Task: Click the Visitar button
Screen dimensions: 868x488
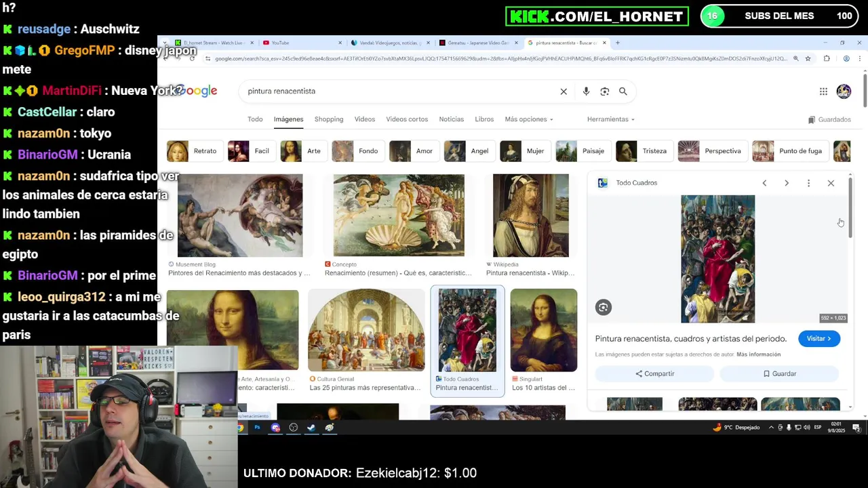Action: pyautogui.click(x=819, y=339)
